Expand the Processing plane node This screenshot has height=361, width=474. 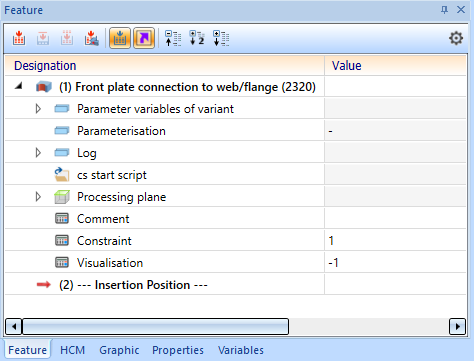[x=38, y=197]
